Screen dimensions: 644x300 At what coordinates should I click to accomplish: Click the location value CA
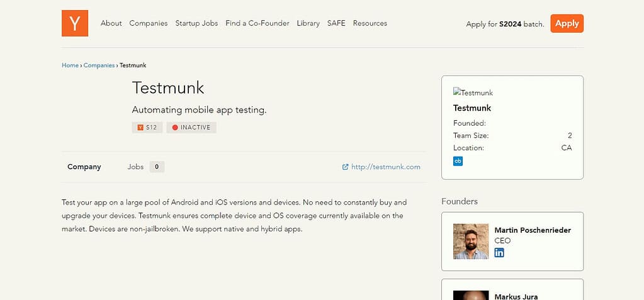click(567, 148)
